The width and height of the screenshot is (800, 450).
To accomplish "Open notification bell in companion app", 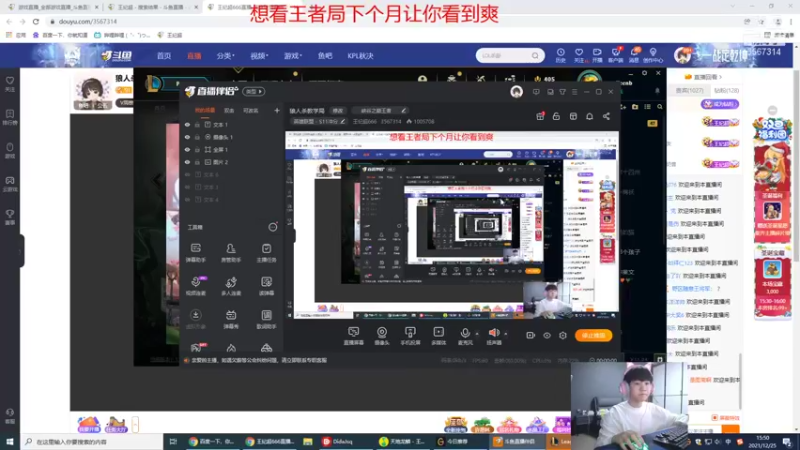I will pyautogui.click(x=589, y=116).
